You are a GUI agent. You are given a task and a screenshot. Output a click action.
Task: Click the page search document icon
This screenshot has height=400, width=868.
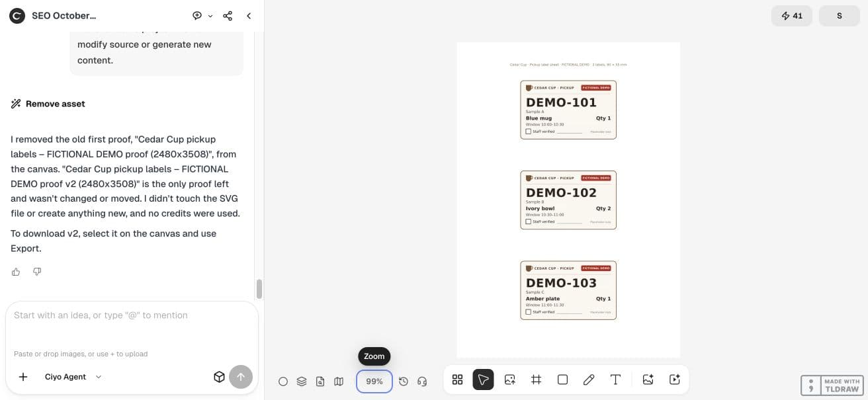[x=320, y=381]
